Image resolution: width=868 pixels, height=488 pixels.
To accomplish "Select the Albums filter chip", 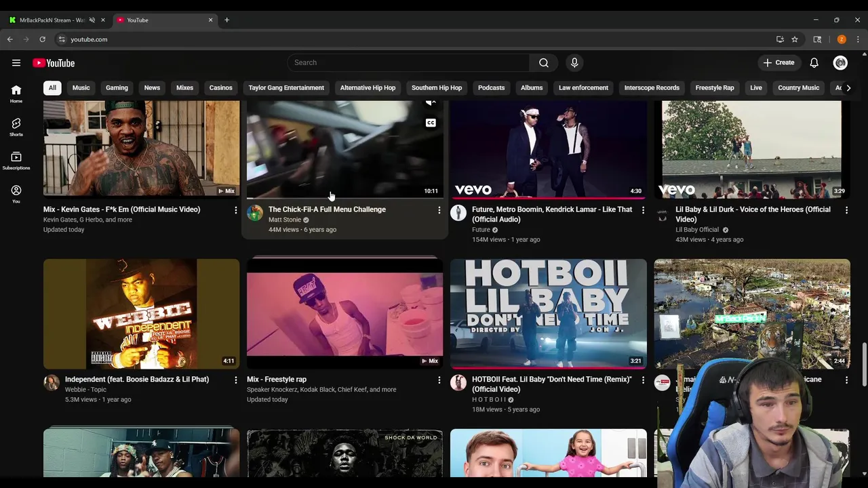I will coord(532,87).
